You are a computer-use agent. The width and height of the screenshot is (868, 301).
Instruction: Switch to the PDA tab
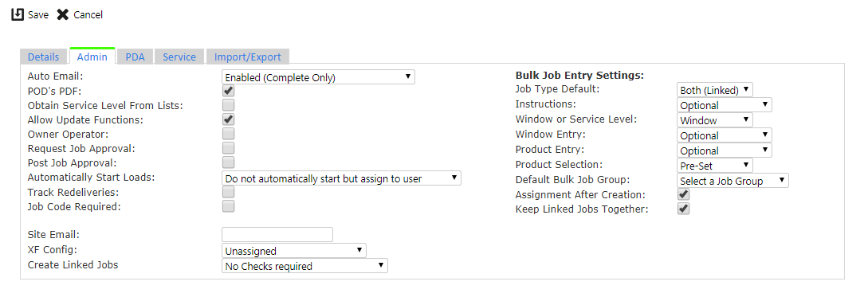click(135, 57)
